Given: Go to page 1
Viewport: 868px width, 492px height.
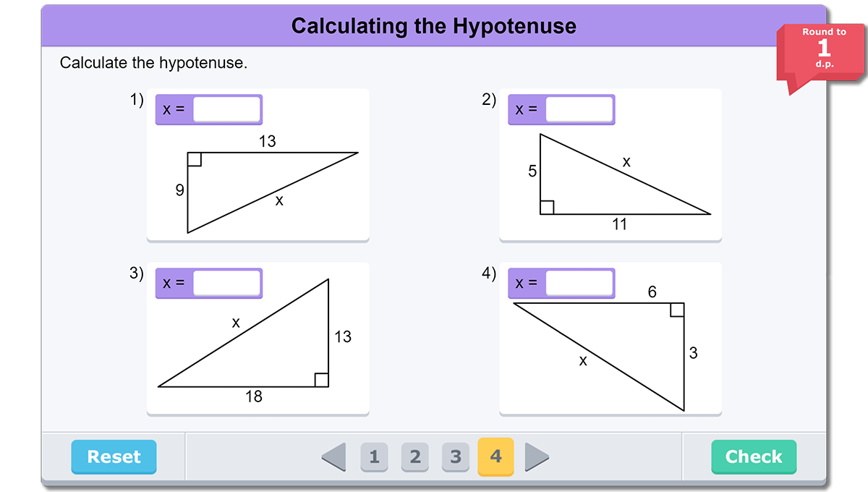Looking at the screenshot, I should pos(374,457).
